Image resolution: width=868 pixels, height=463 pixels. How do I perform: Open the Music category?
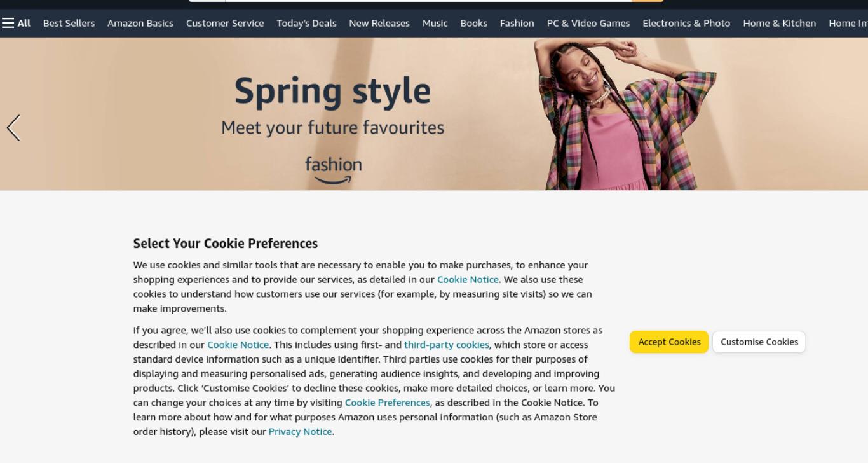pyautogui.click(x=435, y=24)
